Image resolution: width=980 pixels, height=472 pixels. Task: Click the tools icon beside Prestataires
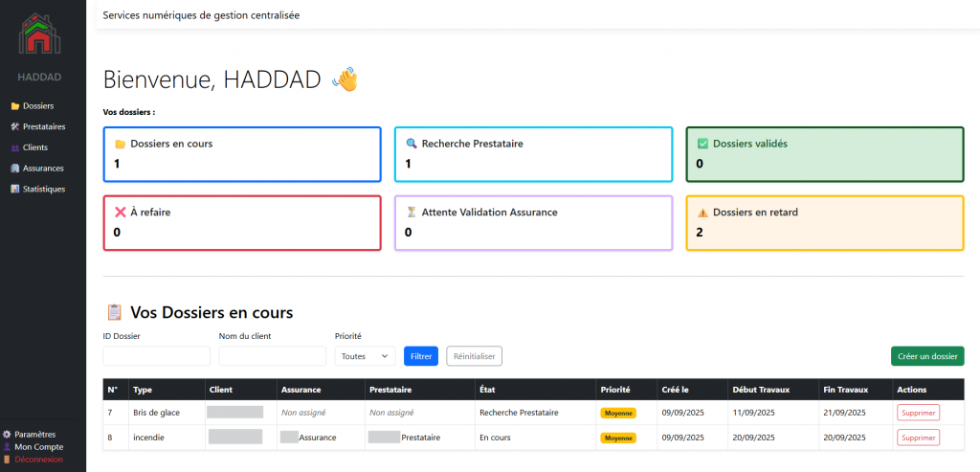(x=14, y=127)
